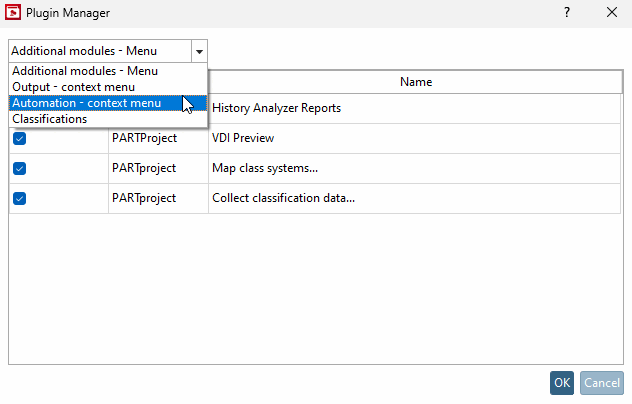Click the 'Collect classification data...' entry
The image size is (632, 404).
(283, 198)
